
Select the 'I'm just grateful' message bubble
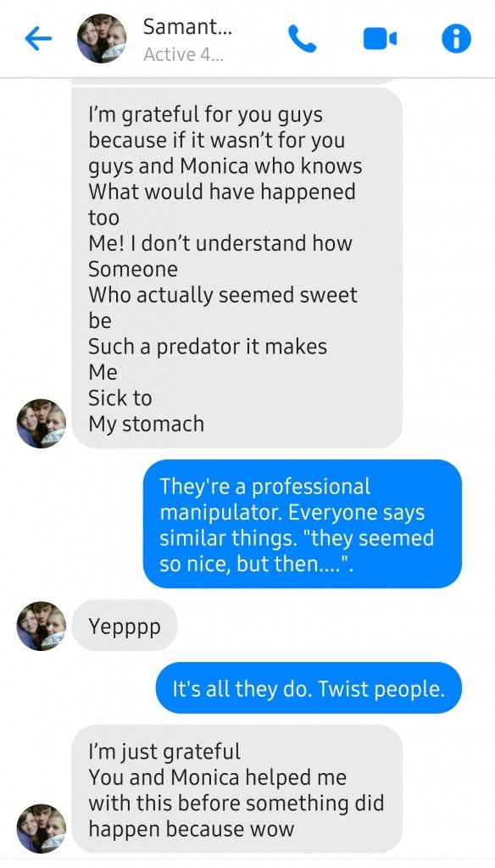[x=237, y=789]
